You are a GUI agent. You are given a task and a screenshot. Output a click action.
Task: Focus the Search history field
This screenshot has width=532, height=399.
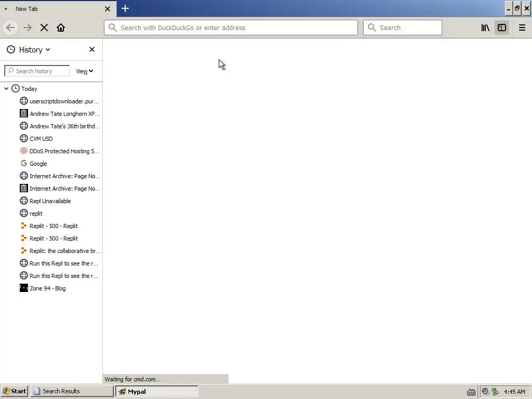pos(37,71)
